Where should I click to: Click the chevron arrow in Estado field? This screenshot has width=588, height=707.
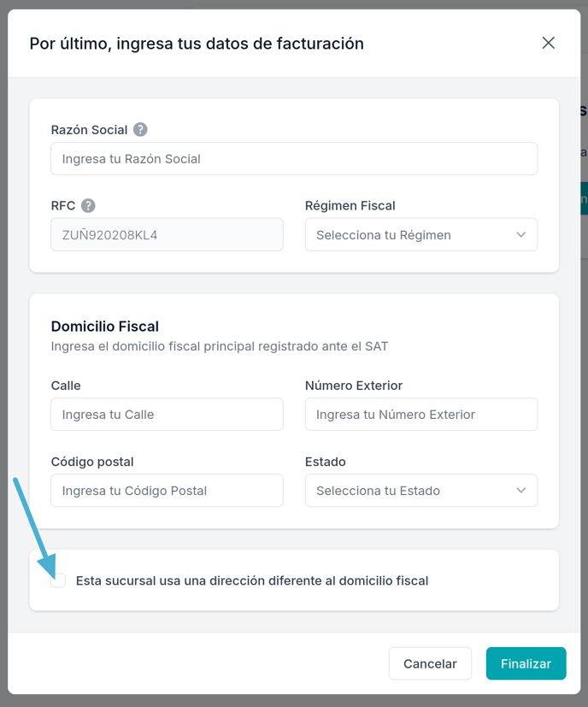click(x=520, y=491)
